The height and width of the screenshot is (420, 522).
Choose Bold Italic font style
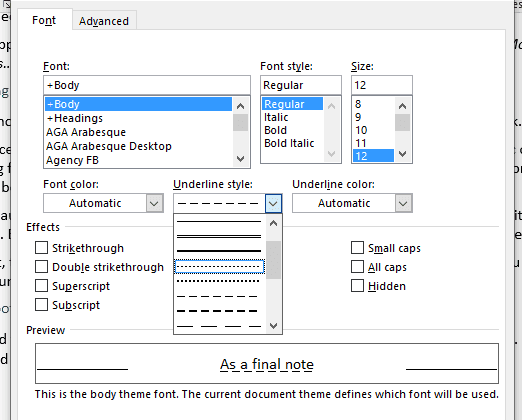click(289, 143)
